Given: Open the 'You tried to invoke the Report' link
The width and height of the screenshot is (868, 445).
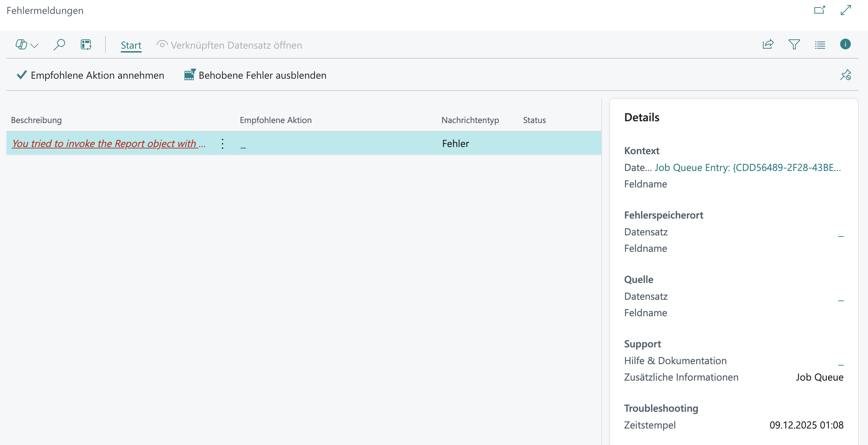Looking at the screenshot, I should point(109,143).
